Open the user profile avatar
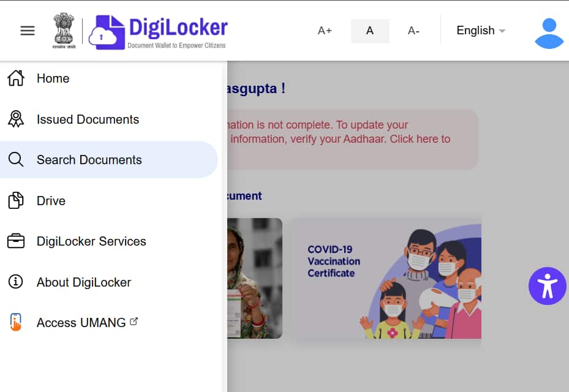The width and height of the screenshot is (569, 392). [549, 33]
